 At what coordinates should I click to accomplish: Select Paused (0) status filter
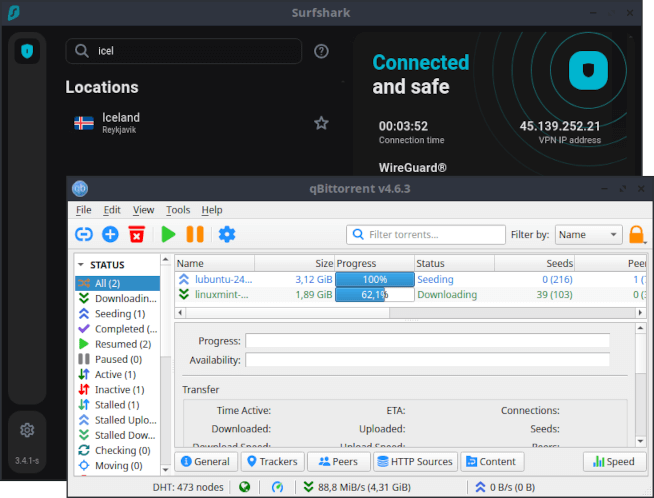[118, 359]
